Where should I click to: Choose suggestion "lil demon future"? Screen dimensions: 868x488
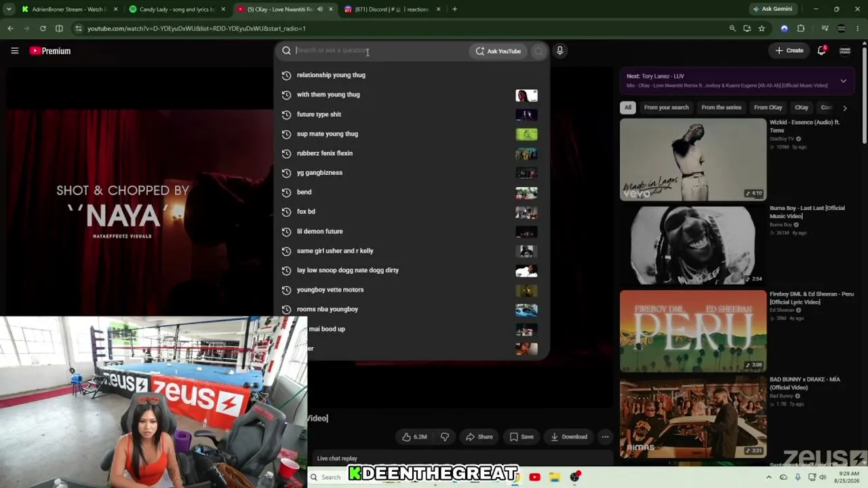412,231
